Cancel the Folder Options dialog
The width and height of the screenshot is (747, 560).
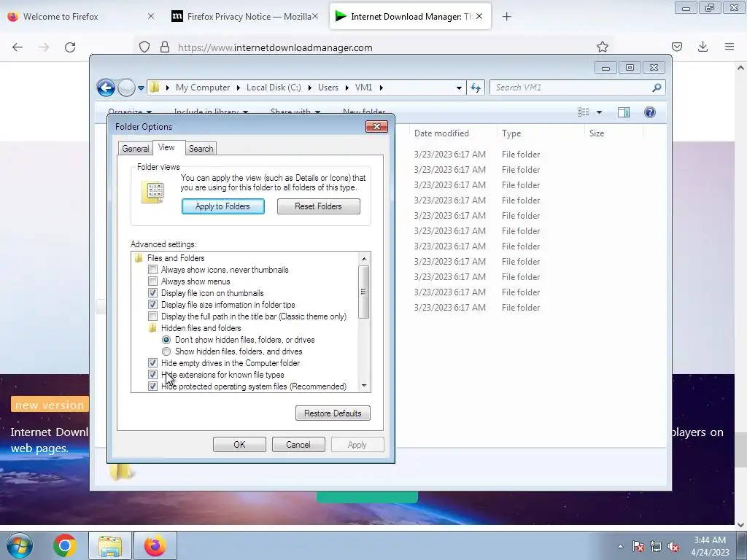[298, 445]
